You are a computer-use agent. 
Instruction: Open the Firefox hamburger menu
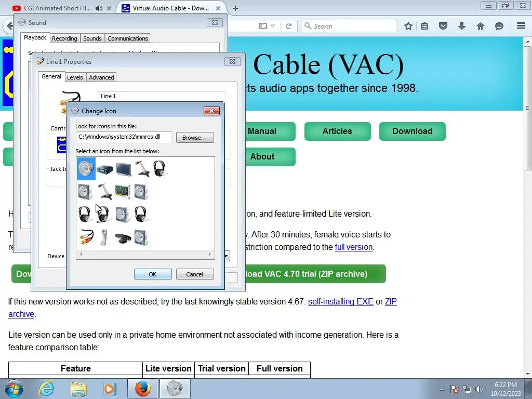click(x=521, y=26)
